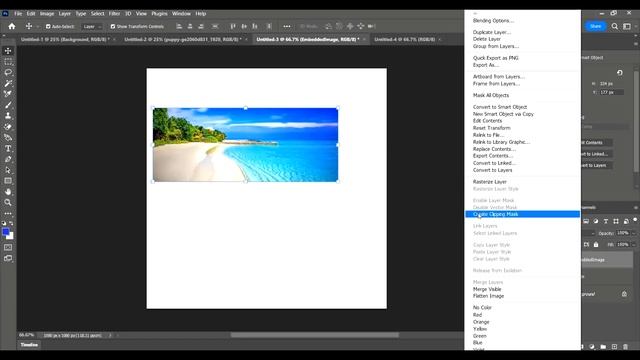The width and height of the screenshot is (640, 360).
Task: Open the blend mode dropdown in Layers
Action: click(593, 233)
